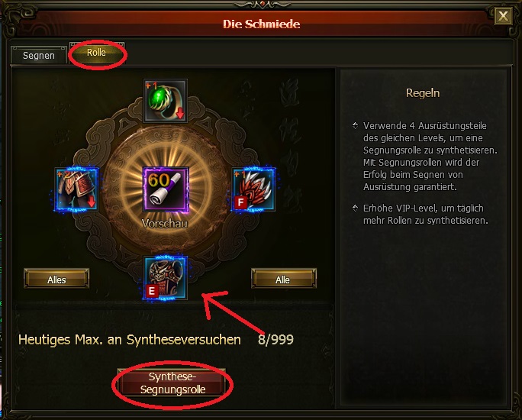Click the red F badge on claw item

(x=240, y=202)
